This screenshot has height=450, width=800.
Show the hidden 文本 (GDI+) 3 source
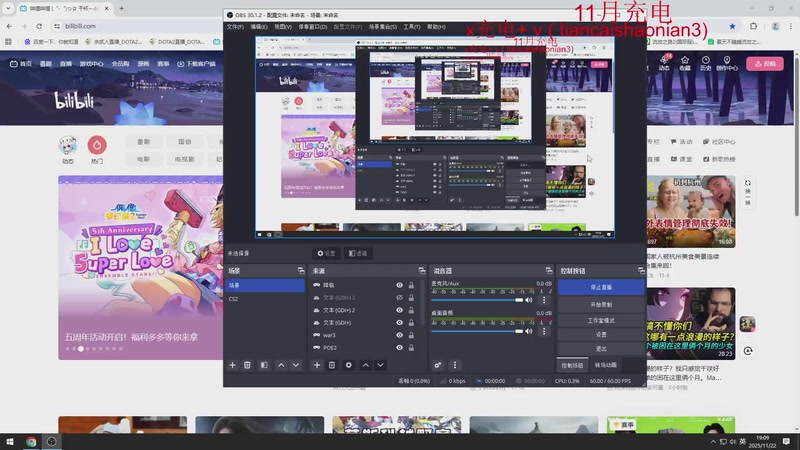(x=399, y=297)
